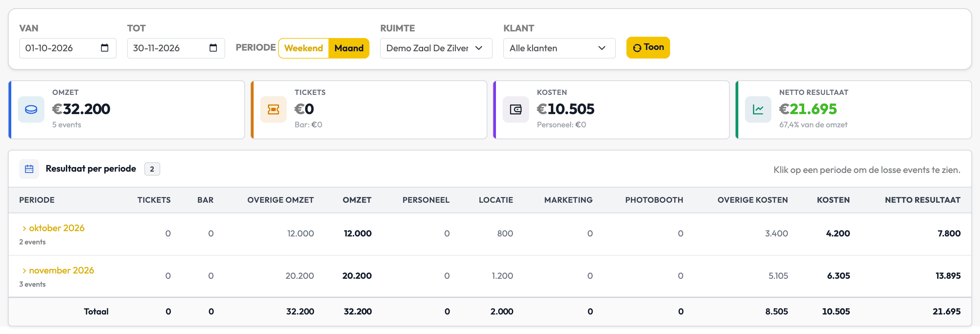Image resolution: width=980 pixels, height=334 pixels.
Task: Click the KOSTEN column header in table
Action: point(833,200)
